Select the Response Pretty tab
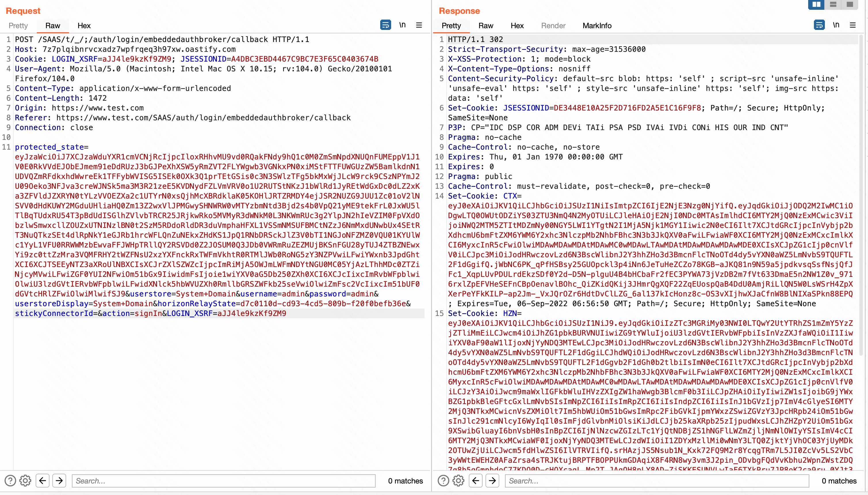The image size is (868, 495). coord(451,26)
